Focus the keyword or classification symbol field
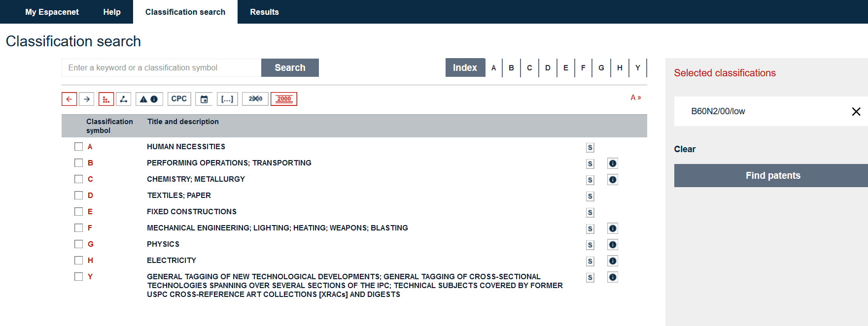 (161, 67)
